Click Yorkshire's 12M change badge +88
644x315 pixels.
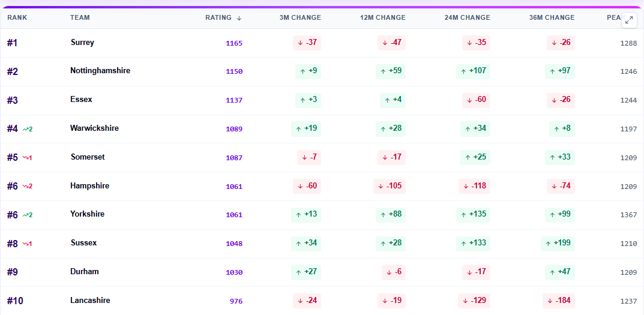click(391, 215)
